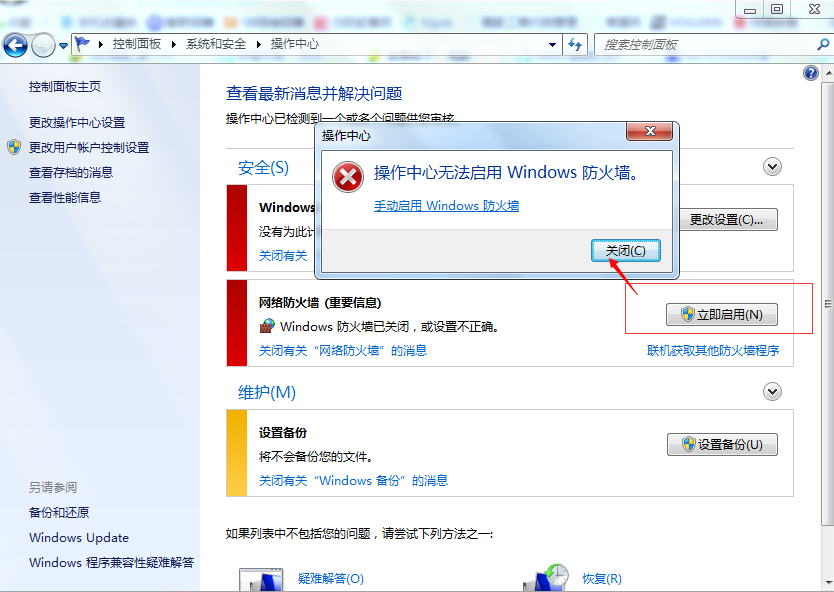
Task: Click 手动启用 Windows 防火墙 link in dialog
Action: (446, 206)
